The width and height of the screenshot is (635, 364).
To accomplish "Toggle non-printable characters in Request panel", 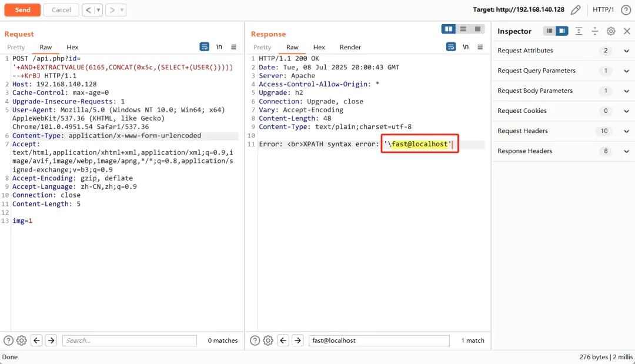I will pyautogui.click(x=219, y=47).
